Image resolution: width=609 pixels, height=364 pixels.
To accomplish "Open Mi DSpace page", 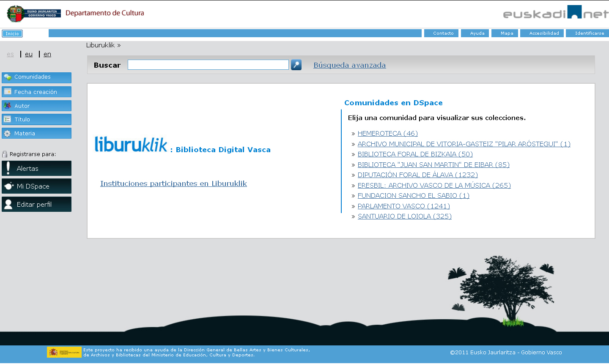I will click(x=36, y=186).
